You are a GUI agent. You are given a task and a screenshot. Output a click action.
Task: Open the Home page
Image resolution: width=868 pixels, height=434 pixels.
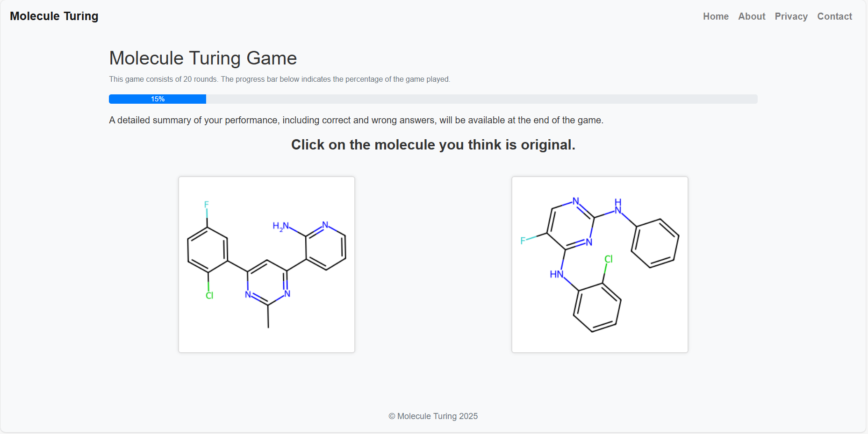point(716,16)
